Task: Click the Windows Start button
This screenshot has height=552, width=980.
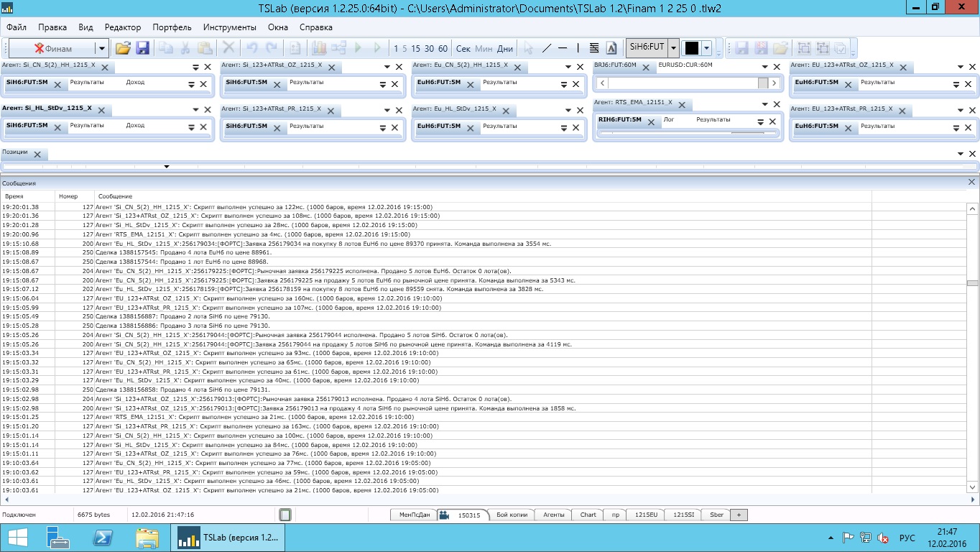Action: (17, 537)
